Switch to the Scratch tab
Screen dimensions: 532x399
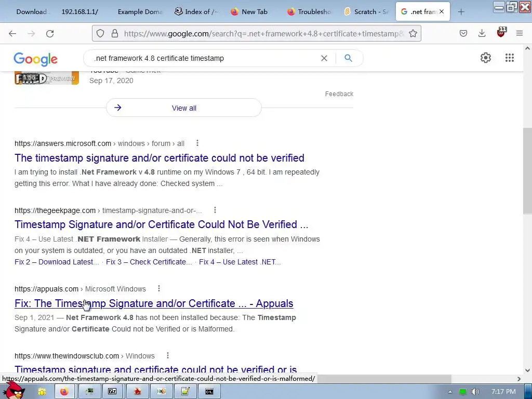point(366,11)
